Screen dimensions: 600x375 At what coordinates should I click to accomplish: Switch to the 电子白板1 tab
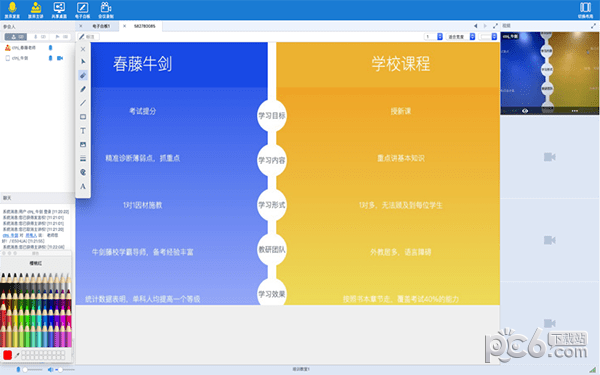tap(101, 26)
